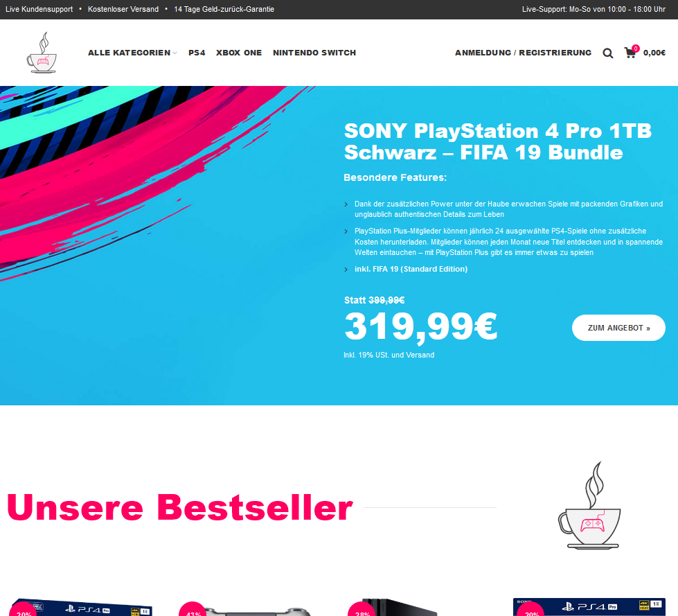Screen dimensions: 678x616
Task: Expand the Alle Kategorien dropdown
Action: 132,53
